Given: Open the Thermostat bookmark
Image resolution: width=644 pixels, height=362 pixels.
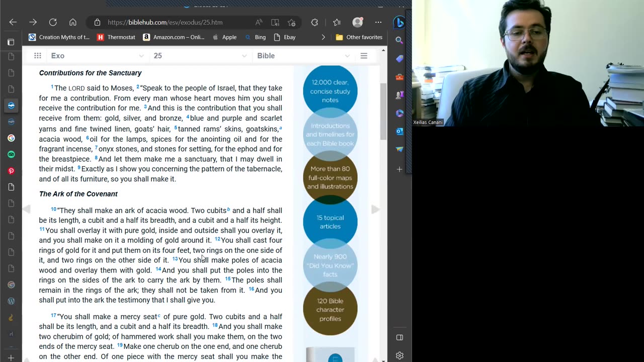Looking at the screenshot, I should coord(116,37).
